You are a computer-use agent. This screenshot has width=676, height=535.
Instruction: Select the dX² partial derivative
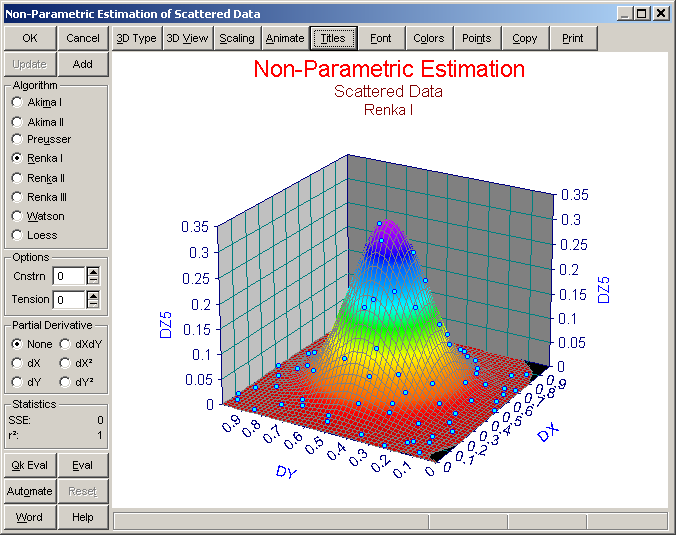pos(76,363)
